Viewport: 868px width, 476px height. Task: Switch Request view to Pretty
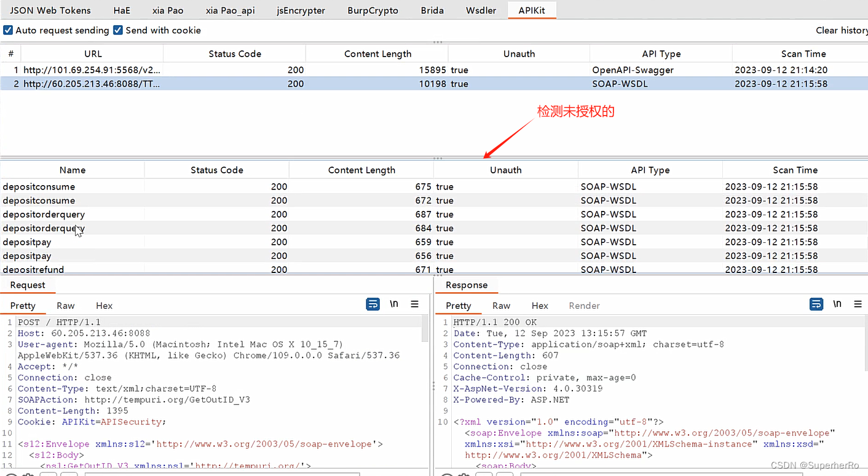tap(23, 306)
